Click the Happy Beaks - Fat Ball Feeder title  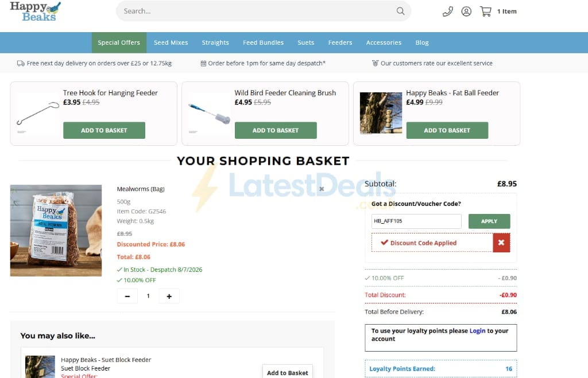click(x=452, y=93)
